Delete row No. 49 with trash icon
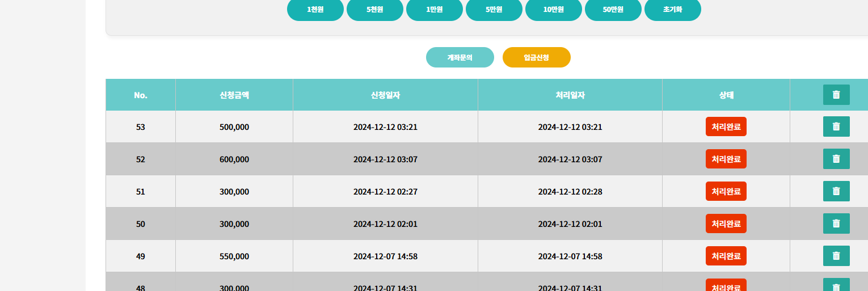 [x=836, y=256]
